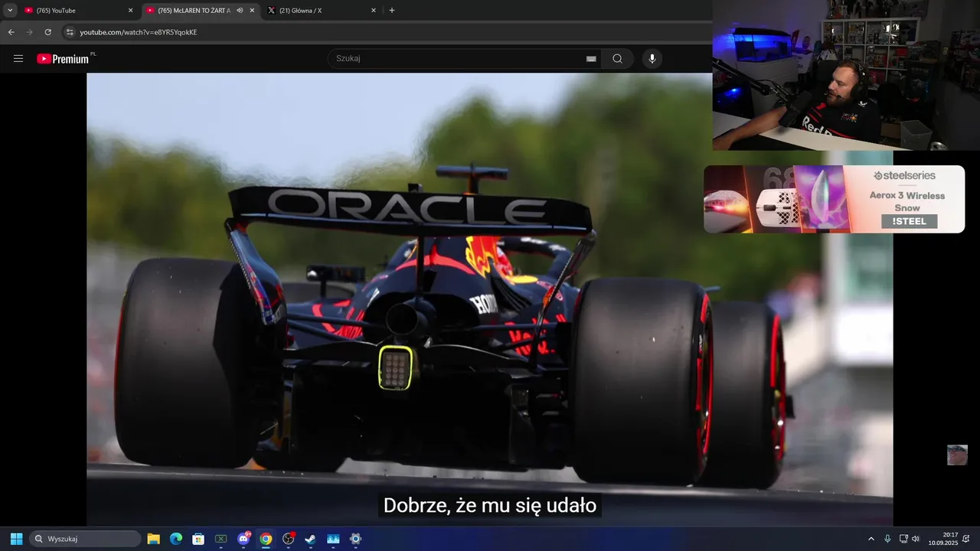This screenshot has height=551, width=980.
Task: Click the !STEEL button on the ad
Action: (909, 221)
